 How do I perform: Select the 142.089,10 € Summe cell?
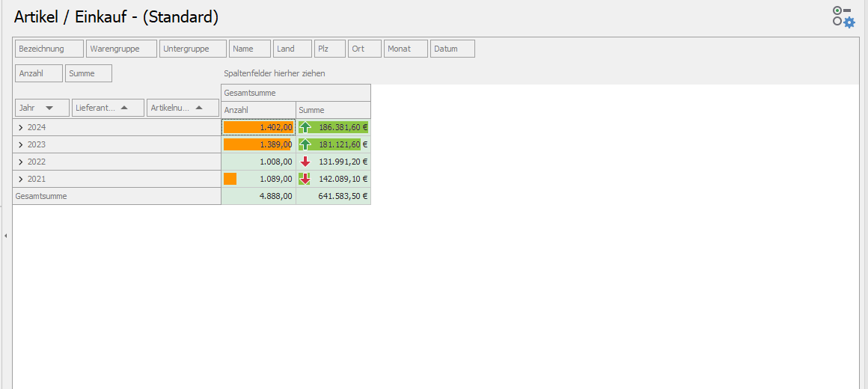pos(333,179)
